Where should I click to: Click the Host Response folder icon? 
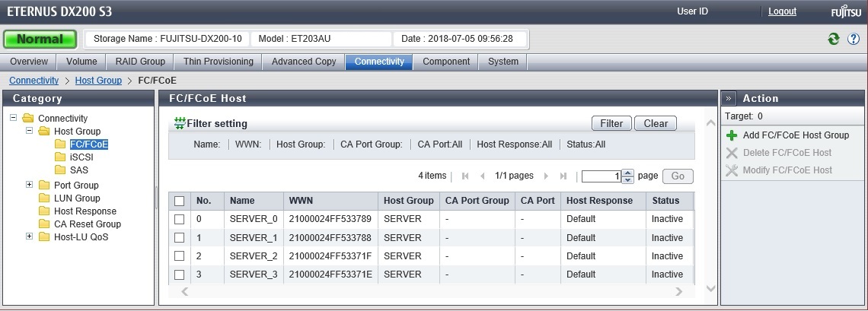(44, 211)
